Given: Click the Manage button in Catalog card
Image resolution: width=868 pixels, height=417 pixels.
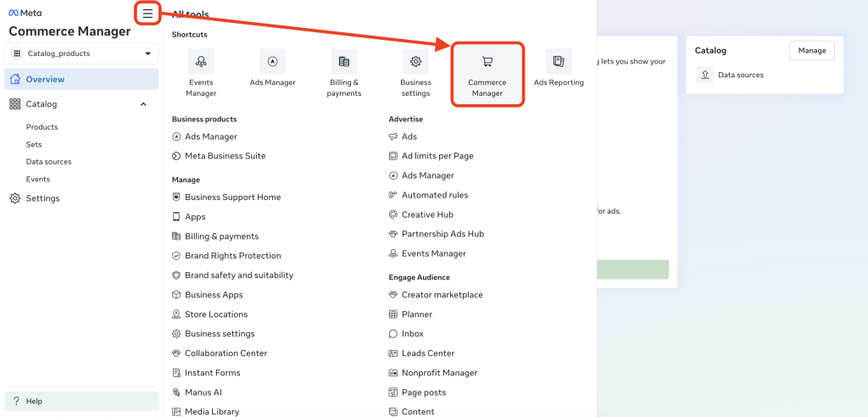Looking at the screenshot, I should coord(811,51).
